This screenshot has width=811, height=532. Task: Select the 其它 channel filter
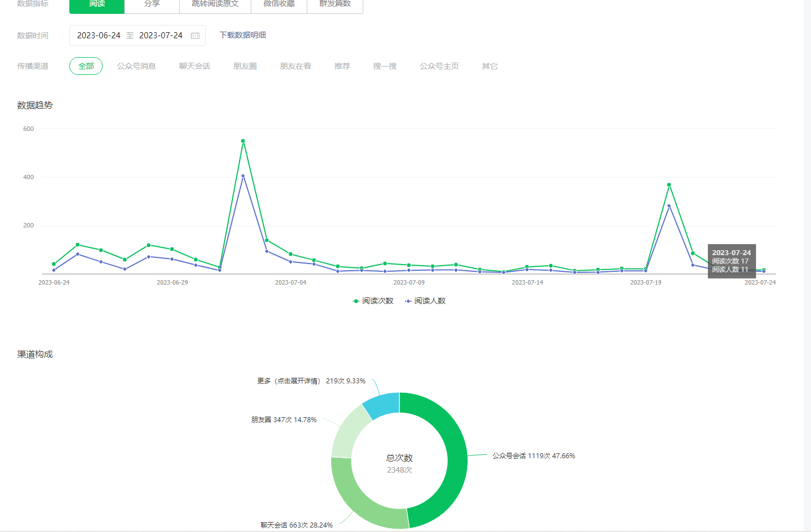[490, 66]
